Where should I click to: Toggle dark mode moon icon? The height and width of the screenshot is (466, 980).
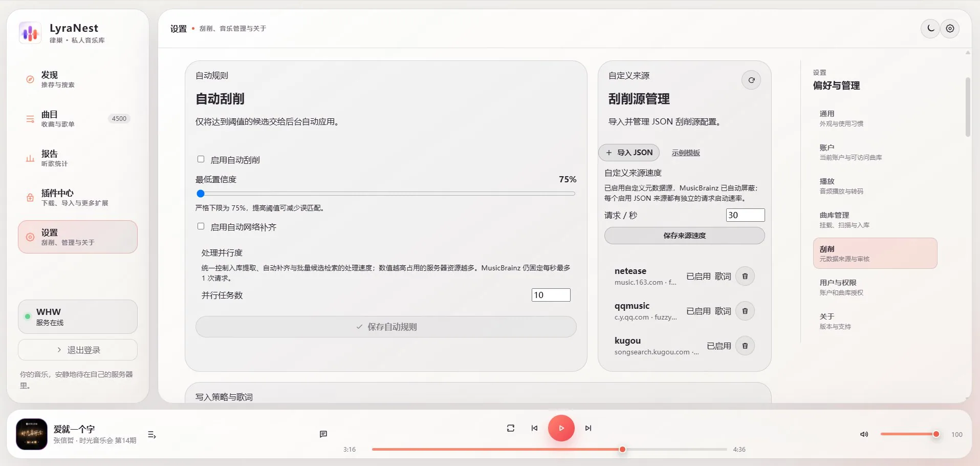tap(930, 29)
